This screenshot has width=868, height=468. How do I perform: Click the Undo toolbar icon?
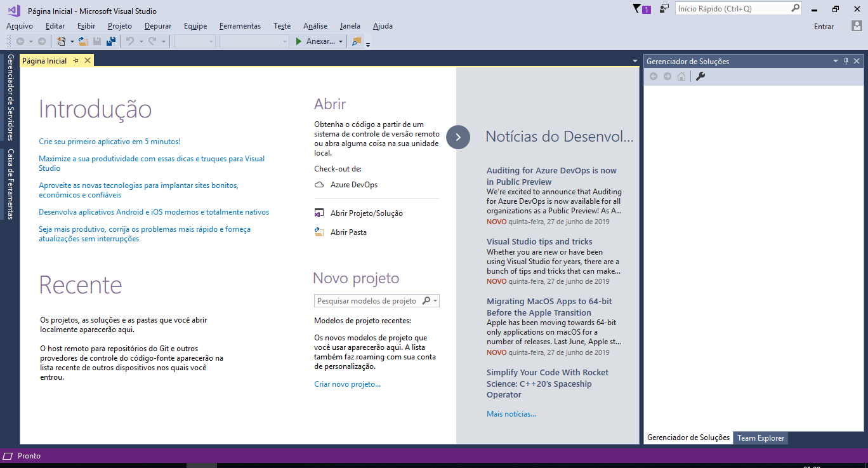130,41
